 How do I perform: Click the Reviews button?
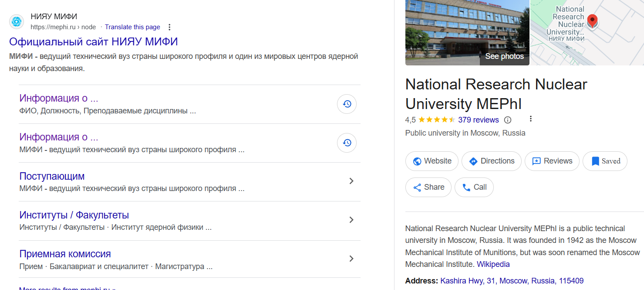point(552,161)
